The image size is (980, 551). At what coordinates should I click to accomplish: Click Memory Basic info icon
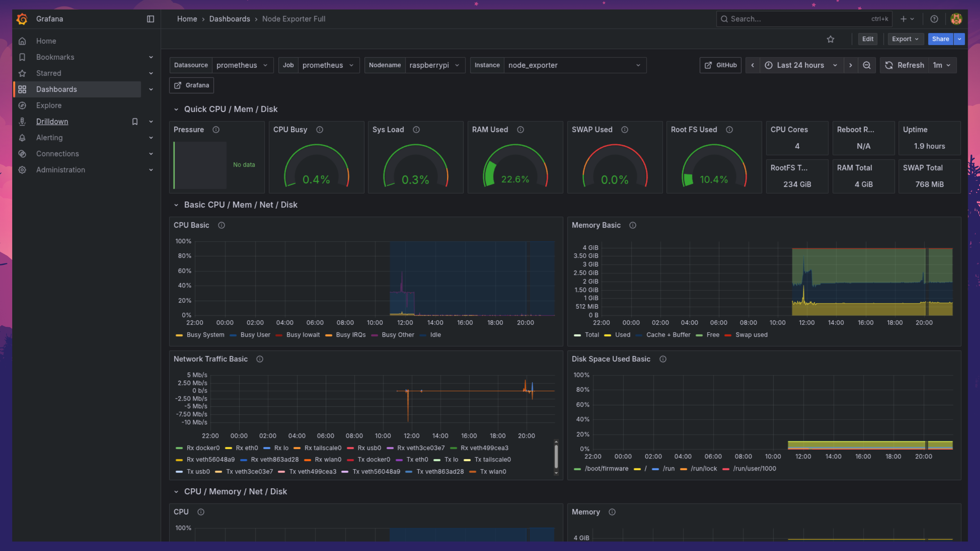(x=632, y=225)
